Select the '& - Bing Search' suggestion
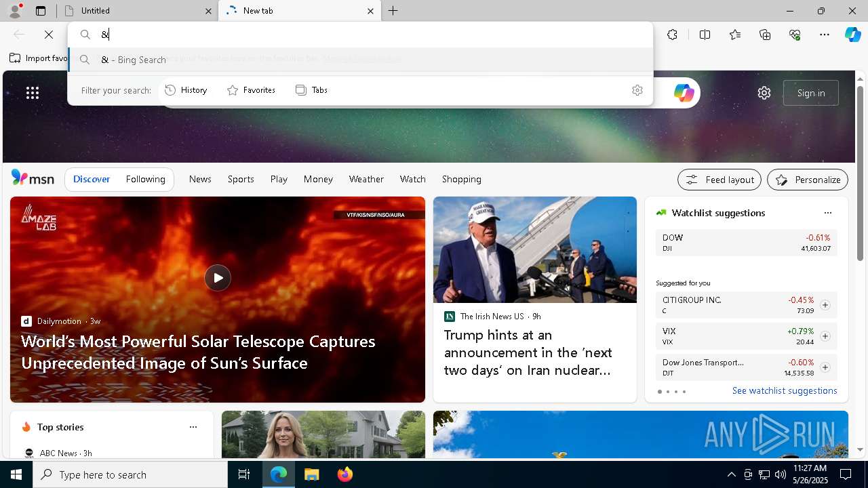Image resolution: width=868 pixels, height=488 pixels. pos(360,60)
